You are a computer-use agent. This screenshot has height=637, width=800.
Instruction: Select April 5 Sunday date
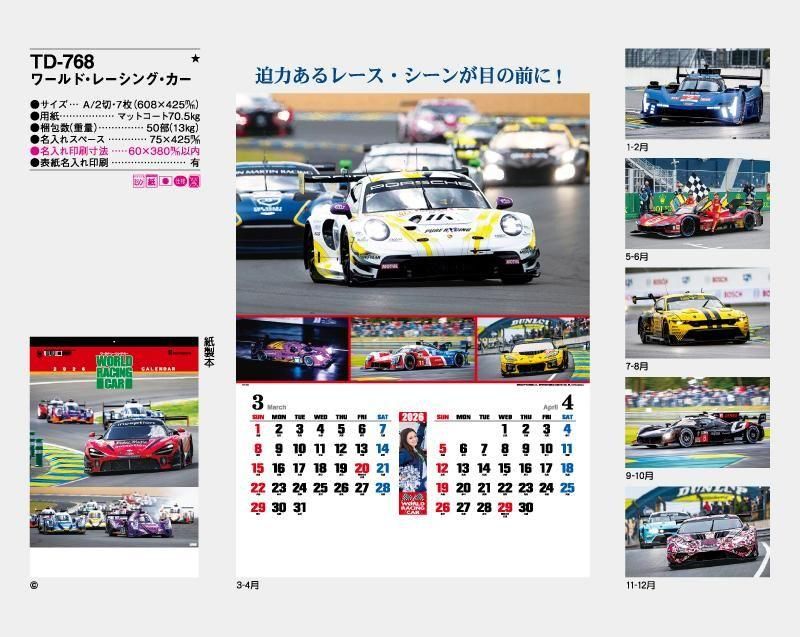pyautogui.click(x=442, y=449)
